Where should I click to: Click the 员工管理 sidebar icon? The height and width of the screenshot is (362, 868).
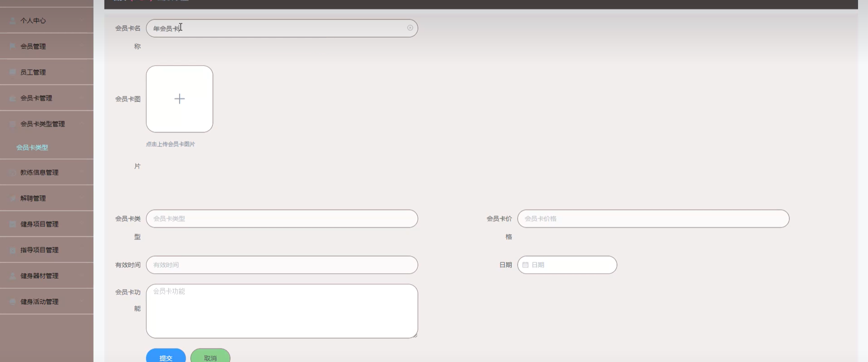tap(13, 72)
